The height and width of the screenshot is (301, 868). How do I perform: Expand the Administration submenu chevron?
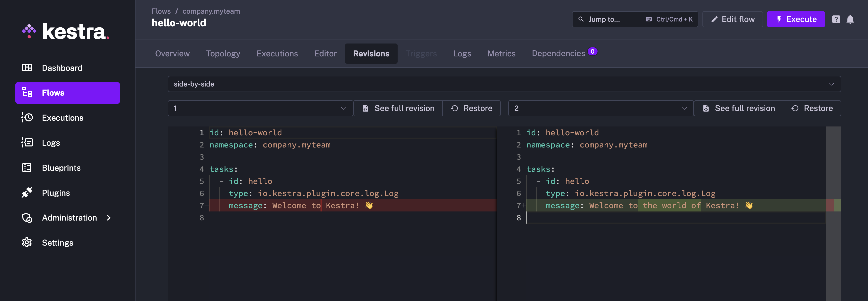point(108,218)
